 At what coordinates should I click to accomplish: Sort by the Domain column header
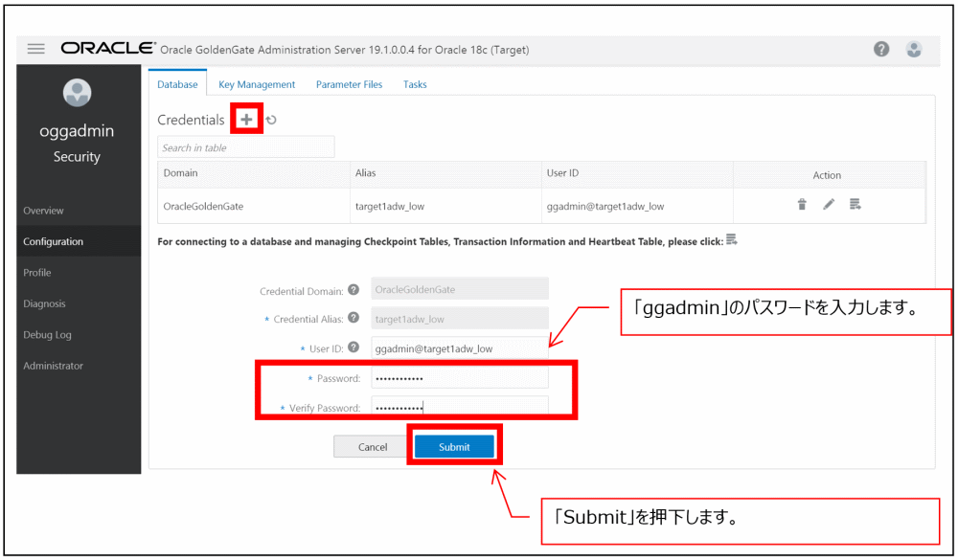coord(254,173)
